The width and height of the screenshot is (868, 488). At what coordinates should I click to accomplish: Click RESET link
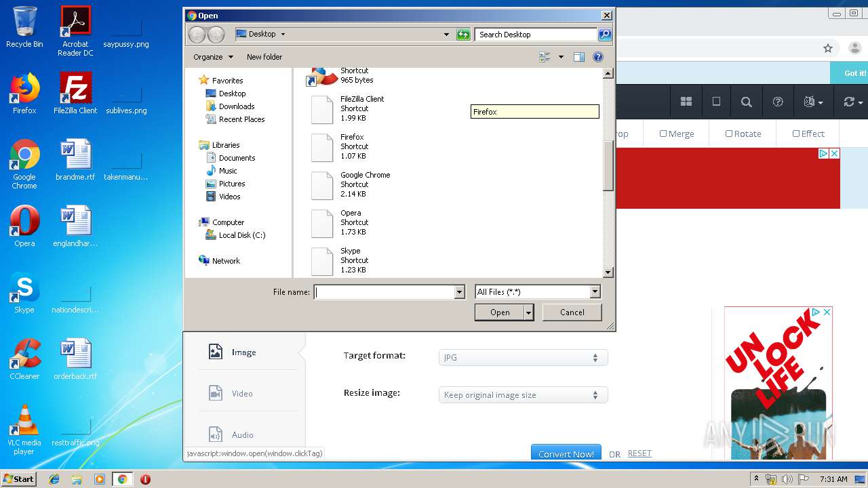[639, 453]
